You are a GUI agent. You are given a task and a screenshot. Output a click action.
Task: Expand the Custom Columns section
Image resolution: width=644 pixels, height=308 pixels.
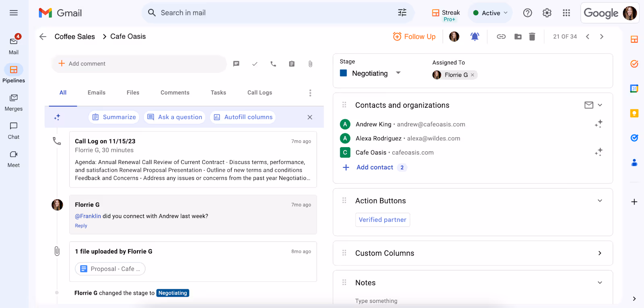[x=600, y=253]
